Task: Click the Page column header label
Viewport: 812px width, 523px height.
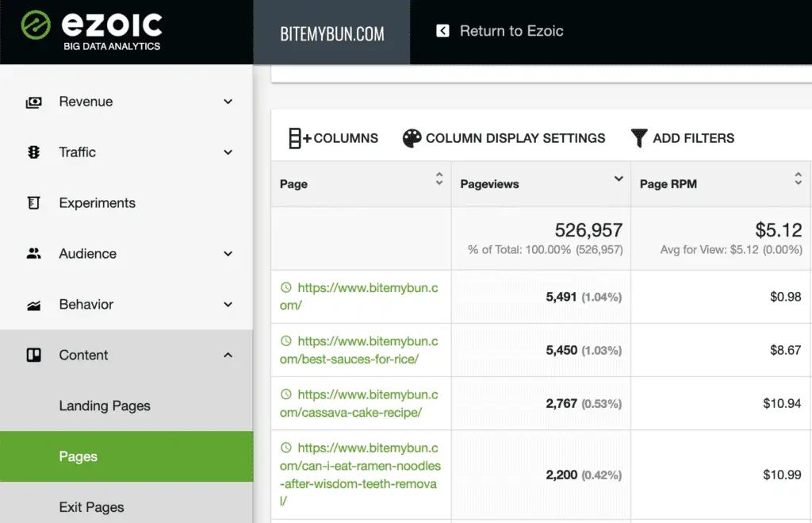Action: click(x=293, y=184)
